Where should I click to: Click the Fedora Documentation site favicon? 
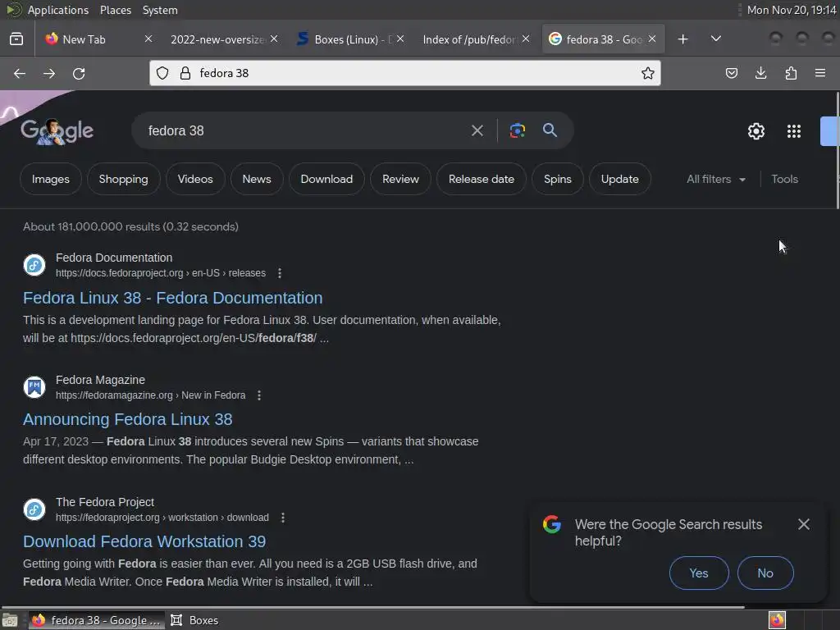click(34, 265)
